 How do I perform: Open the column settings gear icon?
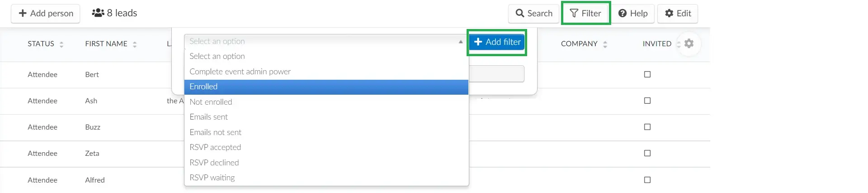point(689,43)
